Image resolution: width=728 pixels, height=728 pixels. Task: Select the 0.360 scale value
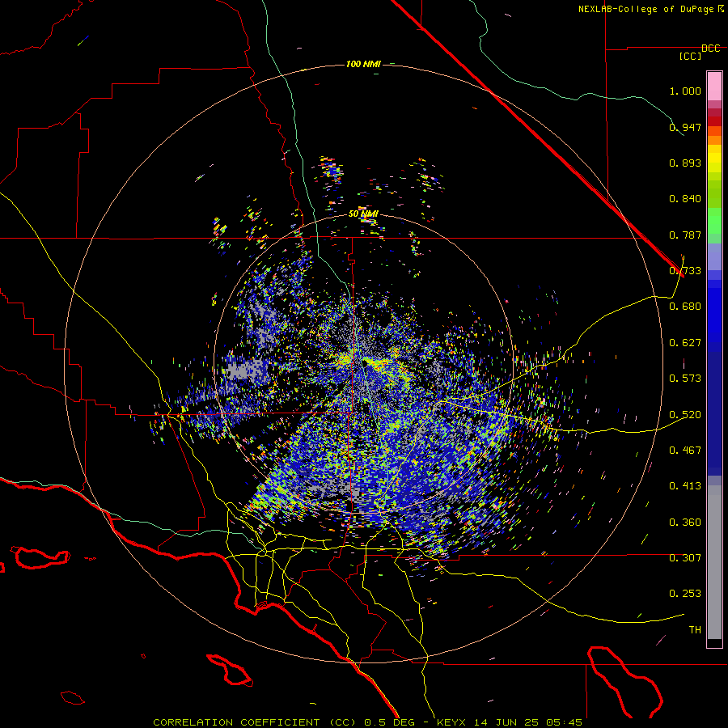pyautogui.click(x=685, y=523)
